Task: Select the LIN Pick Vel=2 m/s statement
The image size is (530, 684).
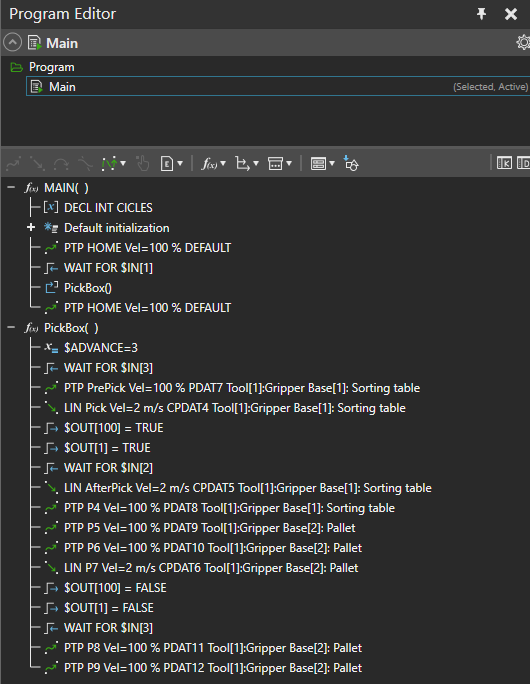Action: point(235,408)
